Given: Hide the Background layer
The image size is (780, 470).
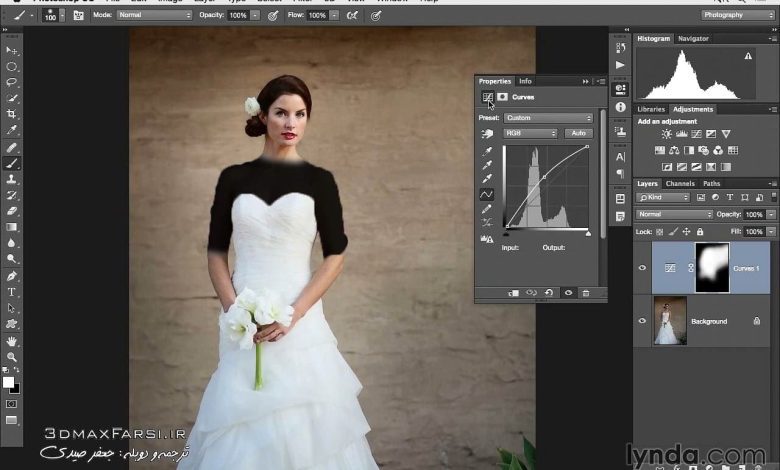Looking at the screenshot, I should 642,321.
